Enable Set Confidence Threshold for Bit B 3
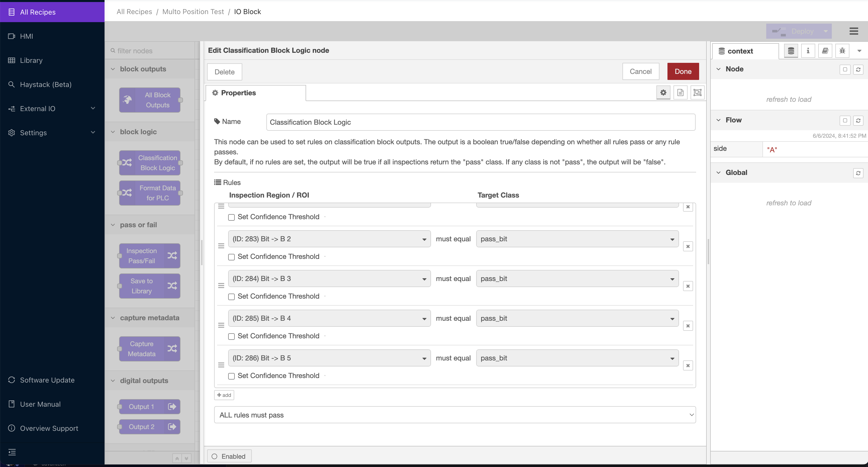 [231, 297]
